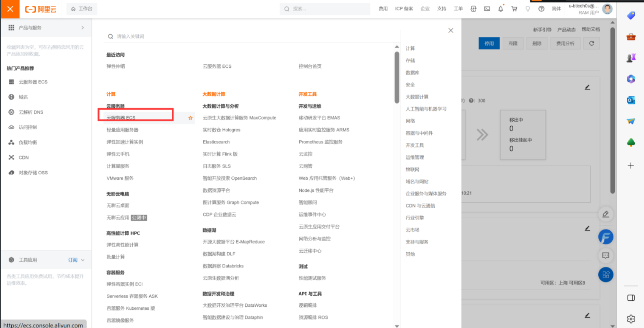Open the shopping cart icon
This screenshot has width=644, height=328.
click(514, 9)
